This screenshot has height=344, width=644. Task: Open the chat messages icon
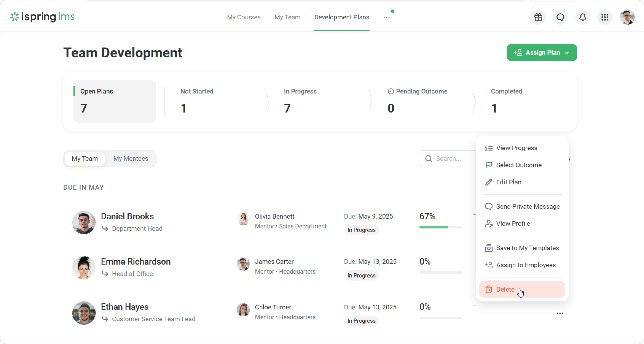(x=560, y=17)
